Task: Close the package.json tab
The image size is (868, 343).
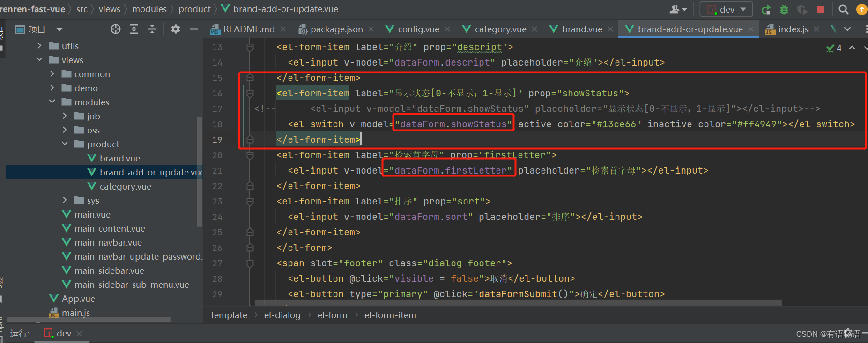Action: click(x=371, y=29)
